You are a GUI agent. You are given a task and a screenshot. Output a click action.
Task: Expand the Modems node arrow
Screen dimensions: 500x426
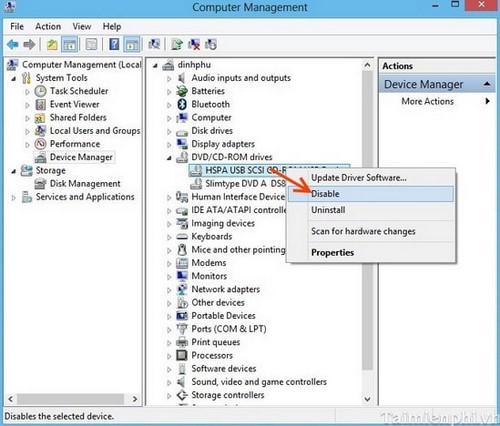tap(169, 264)
